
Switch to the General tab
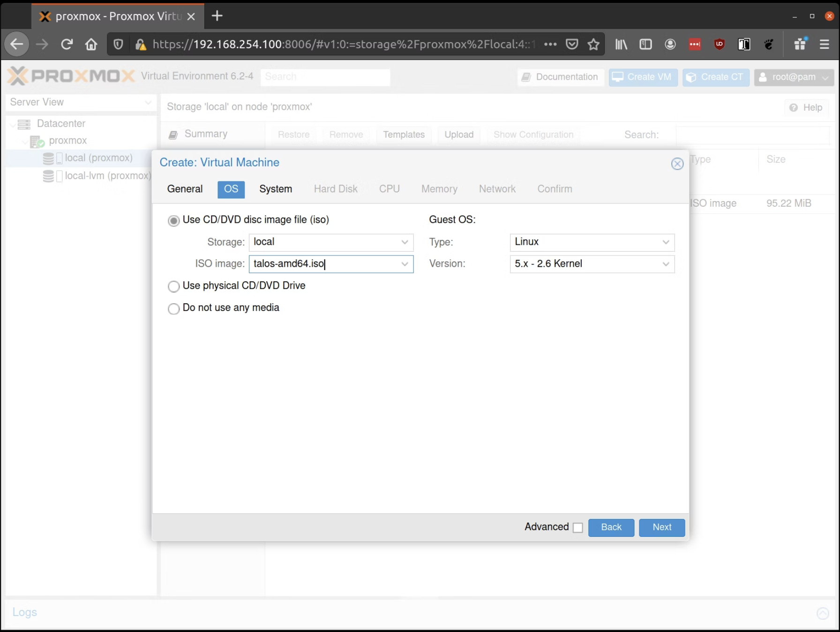click(185, 189)
